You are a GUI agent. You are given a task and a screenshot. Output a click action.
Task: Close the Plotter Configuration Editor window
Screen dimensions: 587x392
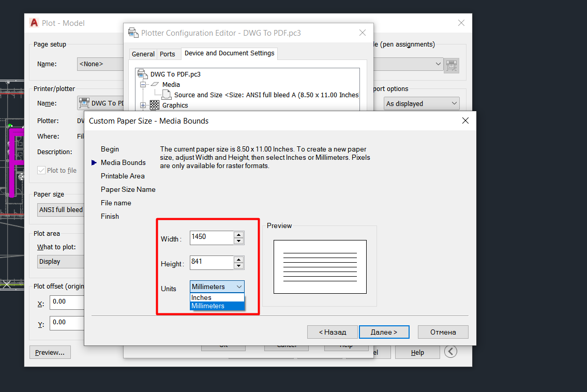point(363,33)
